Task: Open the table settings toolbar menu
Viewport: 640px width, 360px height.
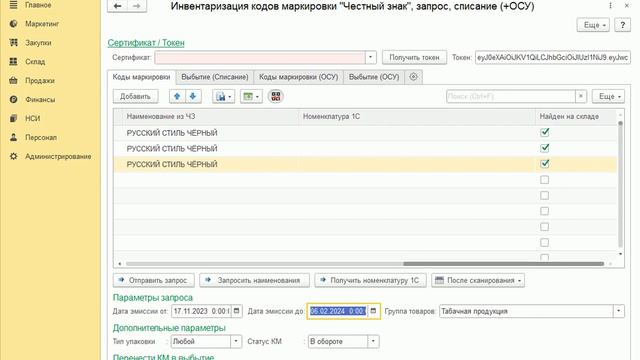Action: 251,96
